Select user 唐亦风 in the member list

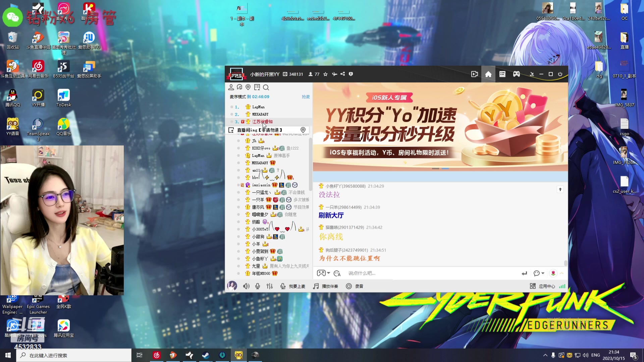point(258,207)
